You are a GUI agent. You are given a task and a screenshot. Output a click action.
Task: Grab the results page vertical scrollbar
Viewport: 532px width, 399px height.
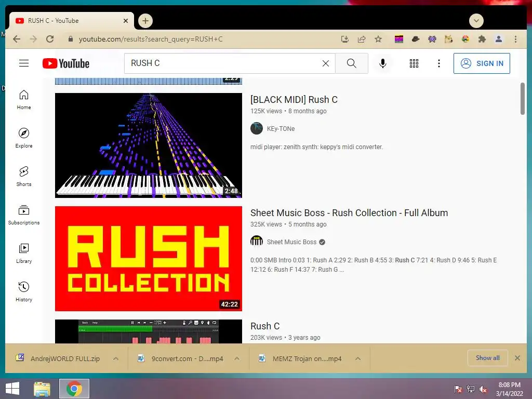[523, 98]
